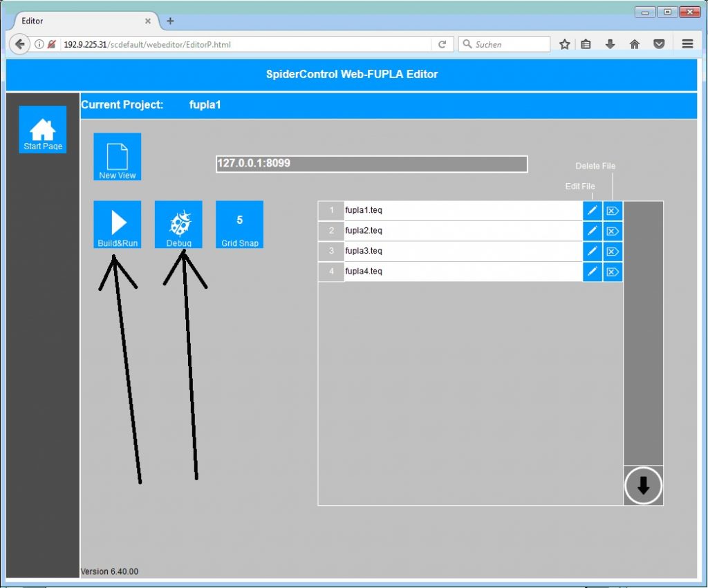Return to the Start Page
708x588 pixels.
pyautogui.click(x=42, y=129)
